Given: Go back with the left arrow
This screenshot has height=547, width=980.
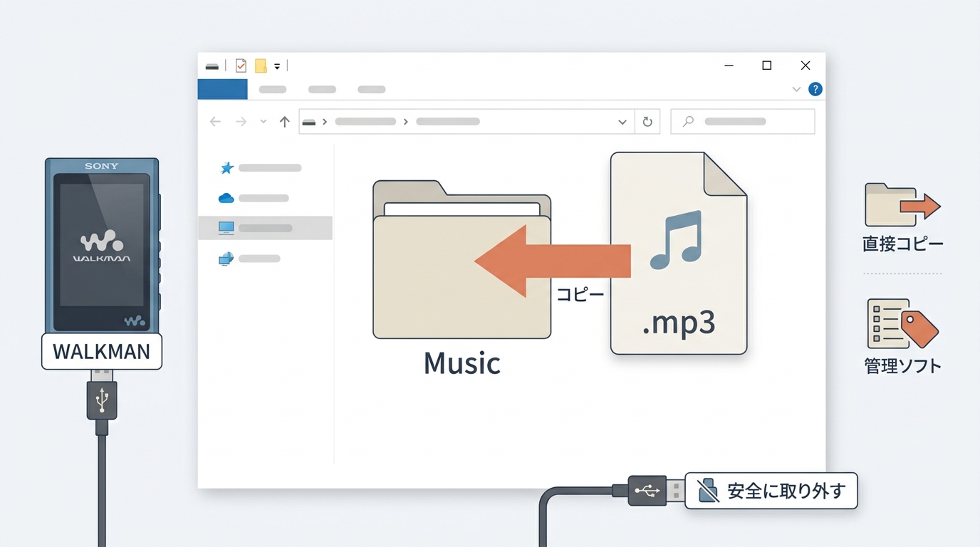Looking at the screenshot, I should point(215,122).
